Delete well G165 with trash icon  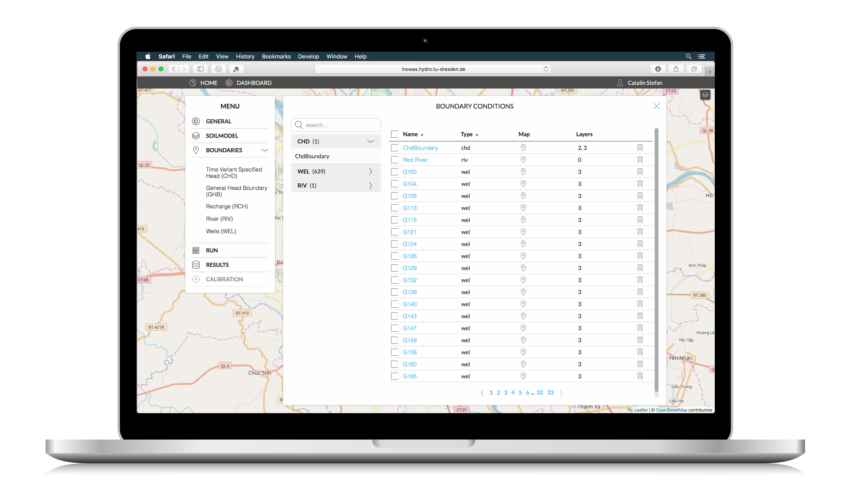point(640,376)
